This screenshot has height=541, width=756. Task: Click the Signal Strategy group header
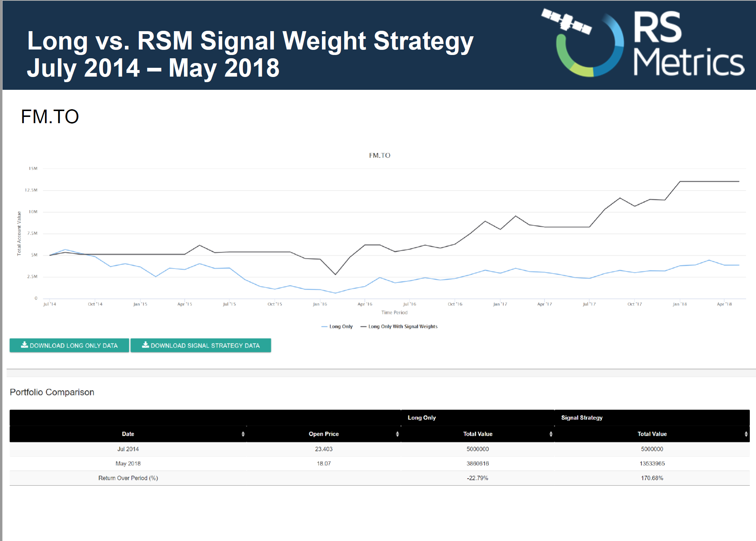[x=582, y=418]
